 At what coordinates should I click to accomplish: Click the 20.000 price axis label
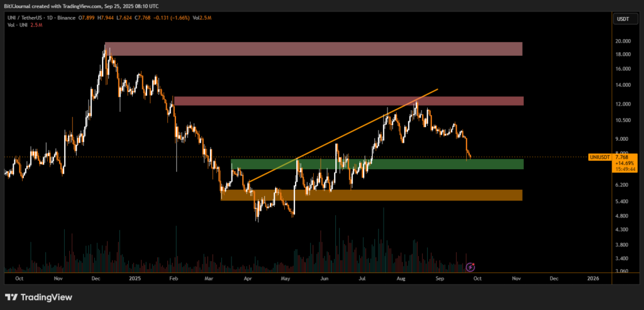point(621,41)
